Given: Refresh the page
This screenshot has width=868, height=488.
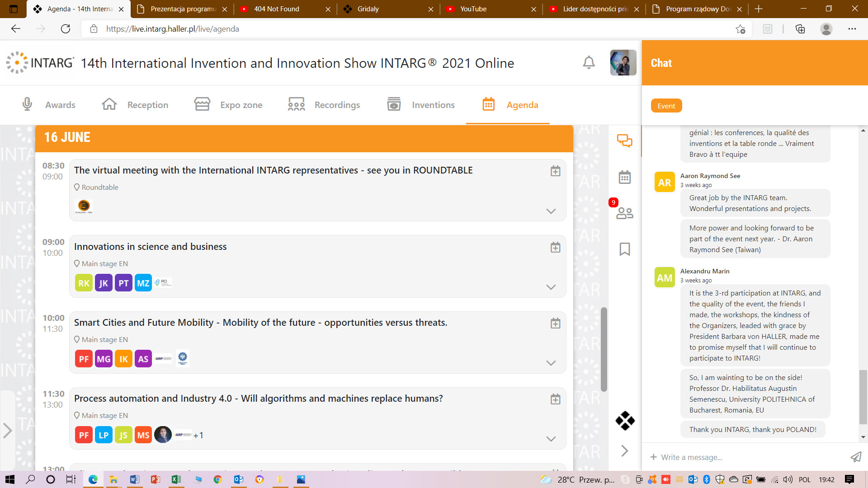Looking at the screenshot, I should 66,29.
